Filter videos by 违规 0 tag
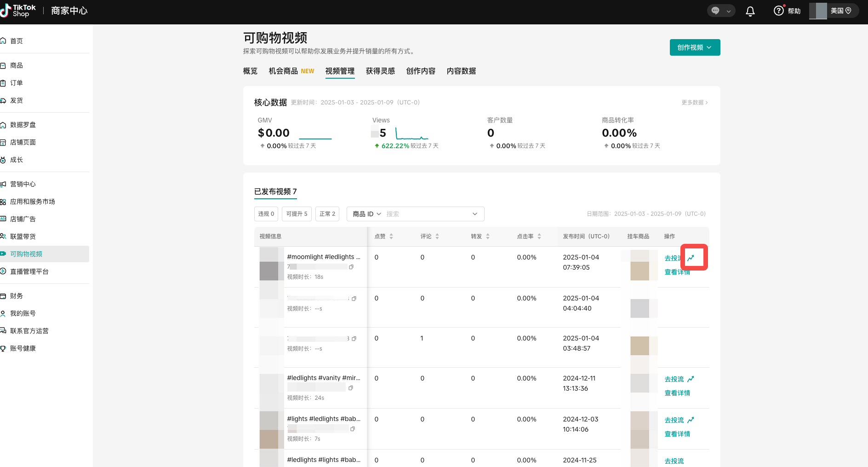 point(266,214)
